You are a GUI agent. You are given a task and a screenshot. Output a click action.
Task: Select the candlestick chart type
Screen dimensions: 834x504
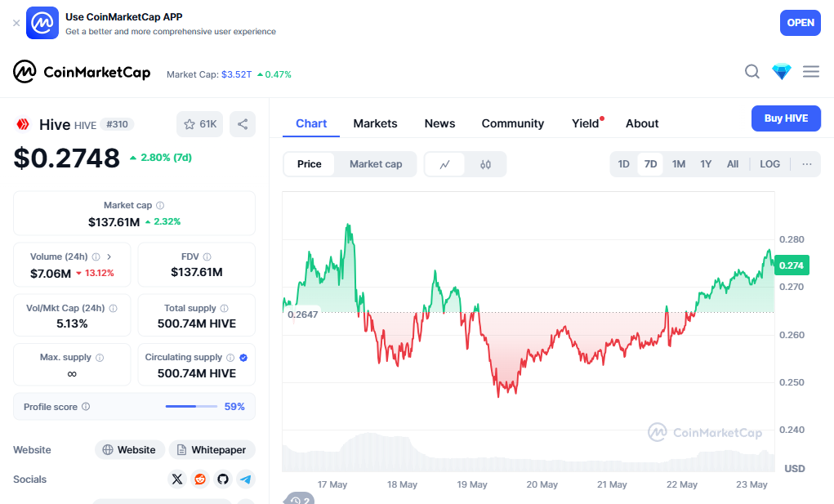click(x=486, y=164)
